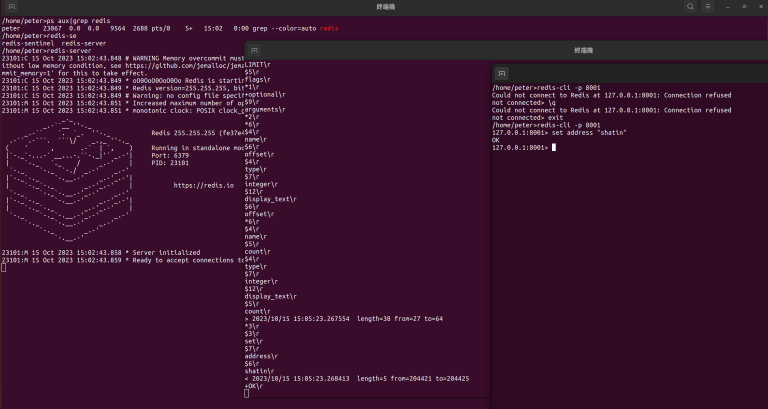Close the back terminal window
The height and width of the screenshot is (409, 768).
760,7
